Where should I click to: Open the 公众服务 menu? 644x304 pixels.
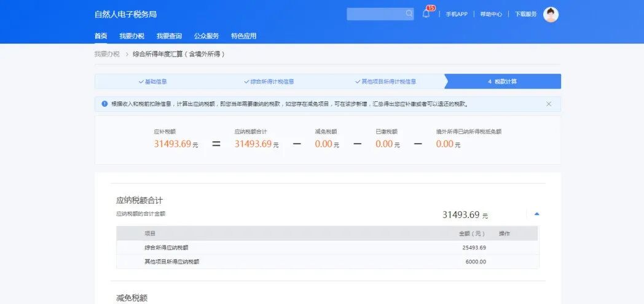click(206, 36)
